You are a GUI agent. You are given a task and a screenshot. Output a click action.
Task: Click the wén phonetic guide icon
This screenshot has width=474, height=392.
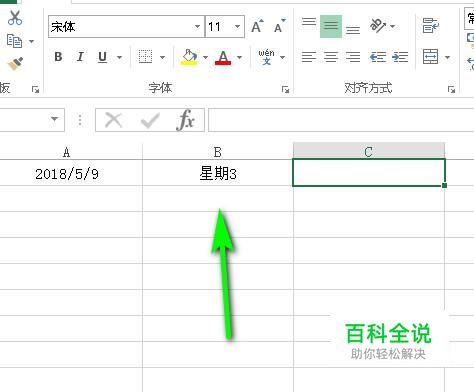tap(266, 57)
